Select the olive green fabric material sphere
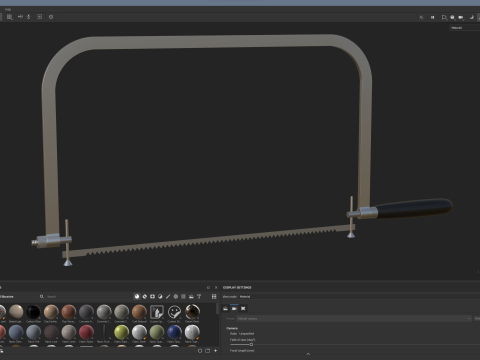480x360 pixels. coord(157,332)
